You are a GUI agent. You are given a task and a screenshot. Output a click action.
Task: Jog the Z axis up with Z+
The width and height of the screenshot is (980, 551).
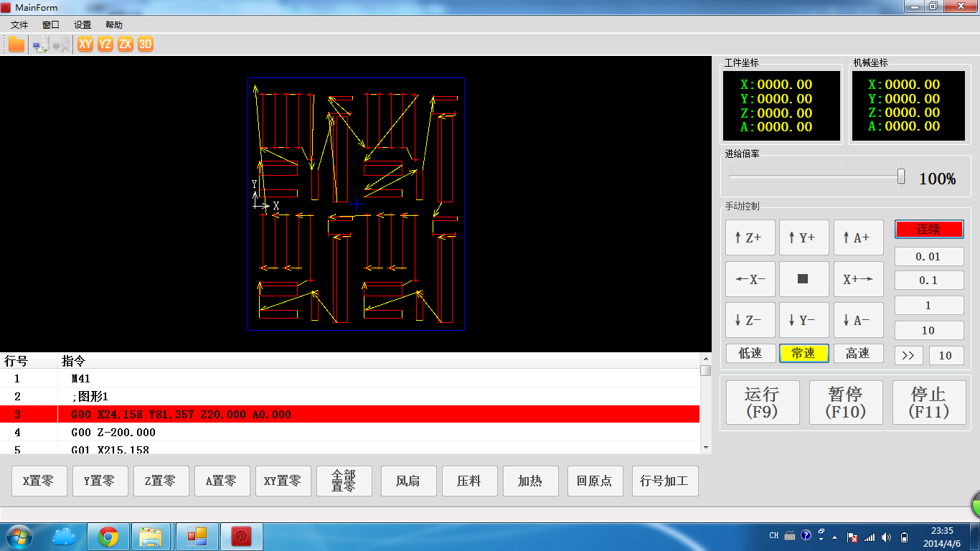(750, 237)
